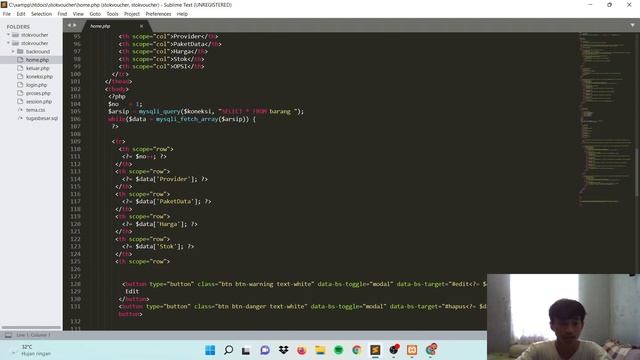Click line number 106 in the gutter
Screen dimensions: 640x360
(x=76, y=119)
